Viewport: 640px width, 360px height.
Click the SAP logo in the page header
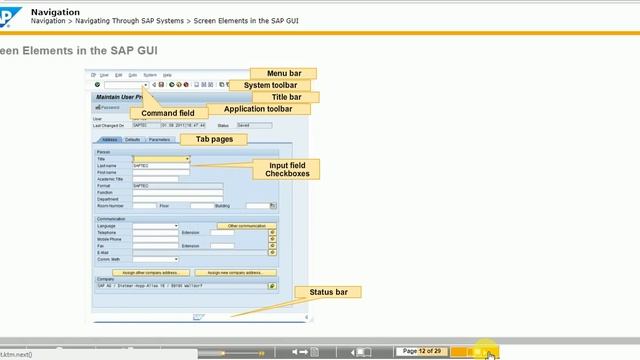click(x=10, y=17)
